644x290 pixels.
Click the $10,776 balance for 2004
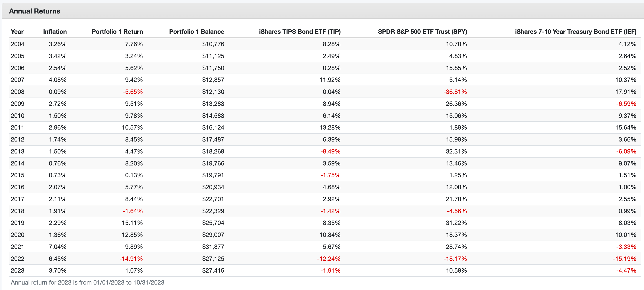pos(213,44)
